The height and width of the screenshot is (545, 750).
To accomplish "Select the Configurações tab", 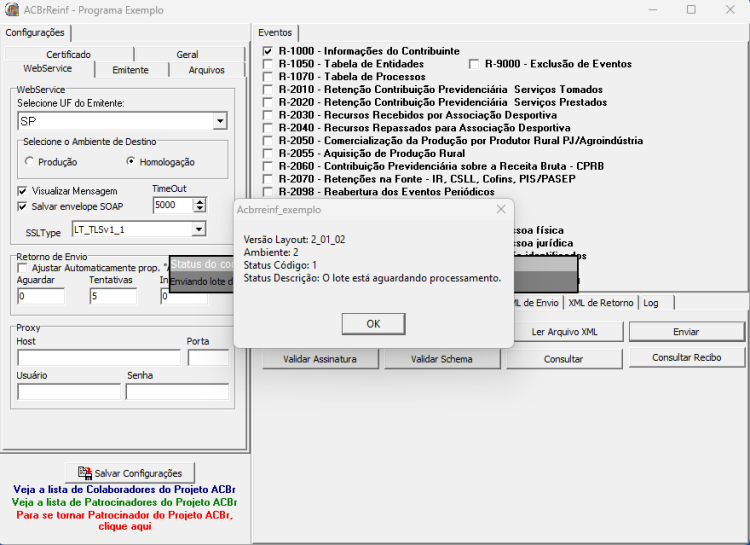I will [x=35, y=33].
